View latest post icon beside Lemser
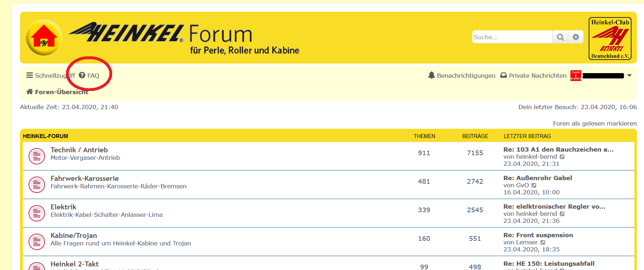 click(x=543, y=243)
